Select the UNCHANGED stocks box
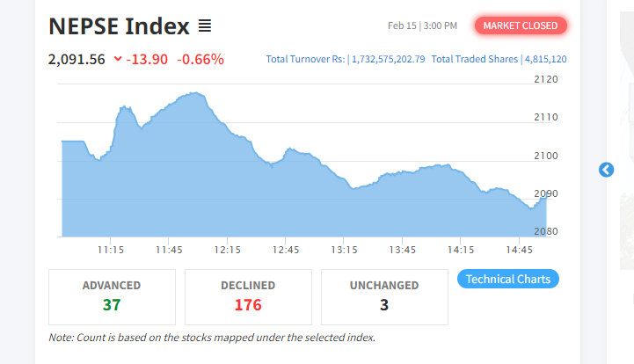The height and width of the screenshot is (364, 634). [x=384, y=296]
